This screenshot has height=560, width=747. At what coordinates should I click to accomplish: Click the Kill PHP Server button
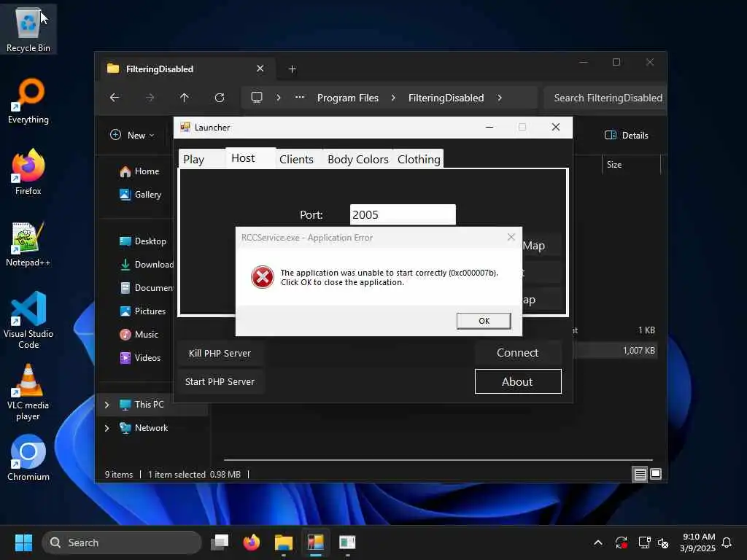click(x=220, y=354)
